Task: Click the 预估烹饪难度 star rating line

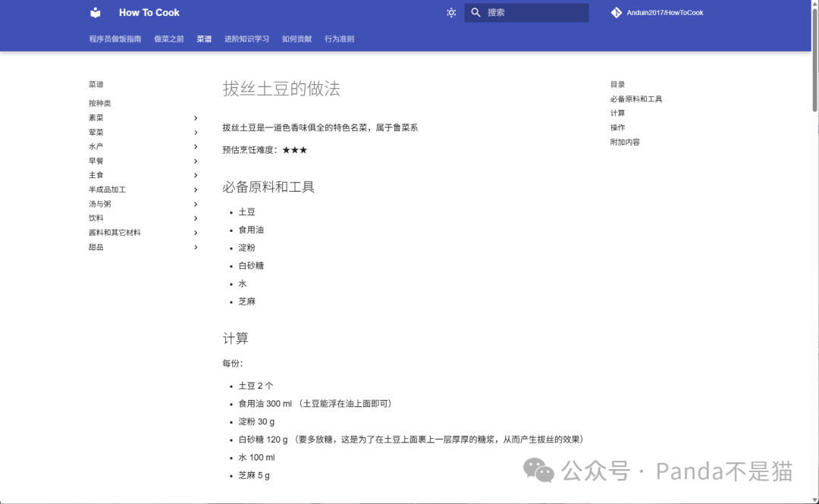Action: [x=265, y=150]
